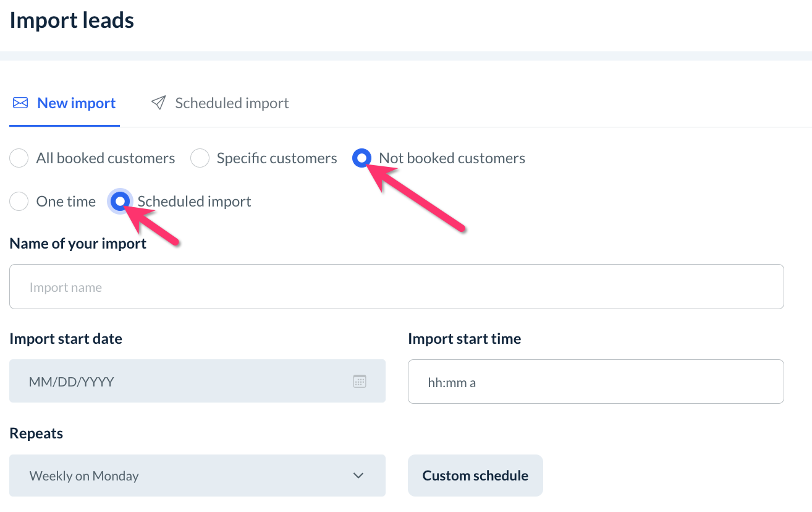812x512 pixels.
Task: Select the Not booked customers radio button
Action: pos(362,158)
